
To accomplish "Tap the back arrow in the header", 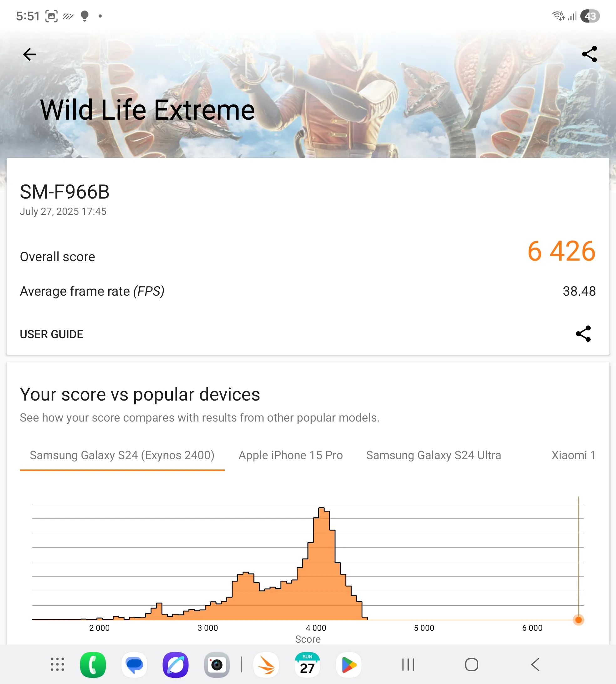I will tap(29, 54).
